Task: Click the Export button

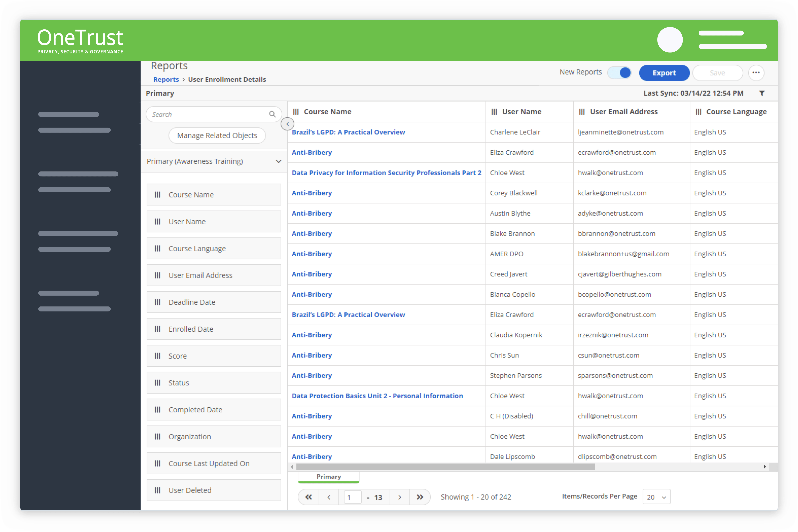Action: [664, 73]
